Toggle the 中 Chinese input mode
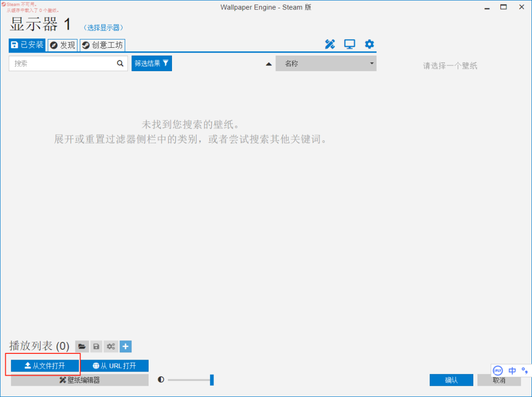Screen dimensions: 532x397 click(512, 370)
